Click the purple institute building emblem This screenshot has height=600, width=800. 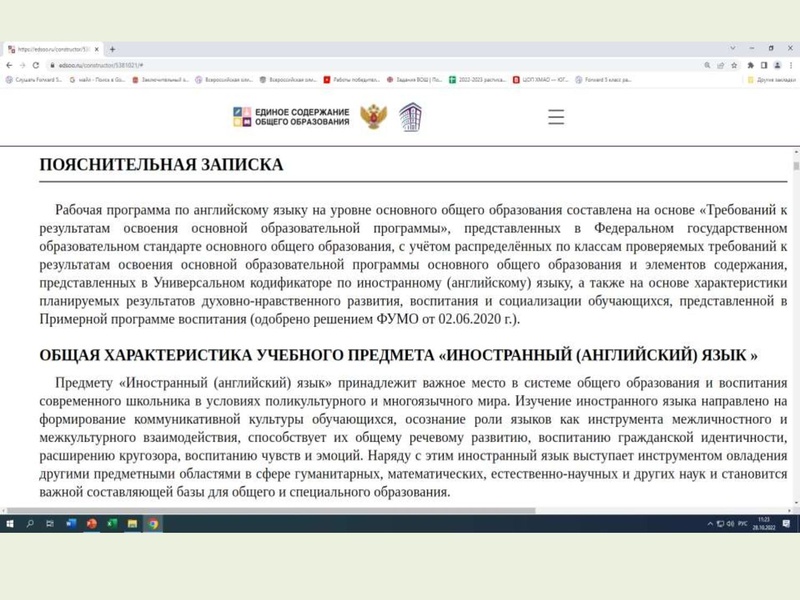click(410, 116)
